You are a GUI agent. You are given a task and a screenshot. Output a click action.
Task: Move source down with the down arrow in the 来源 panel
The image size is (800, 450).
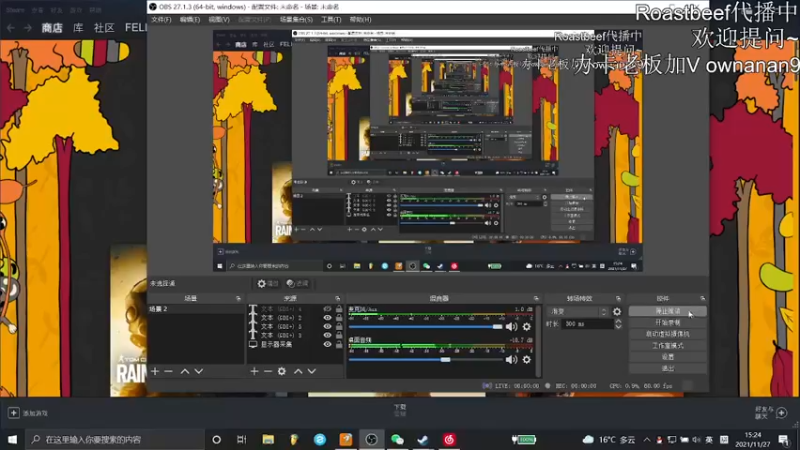click(312, 371)
